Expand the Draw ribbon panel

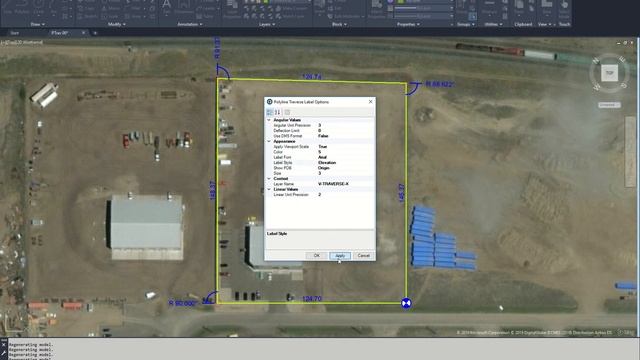38,24
